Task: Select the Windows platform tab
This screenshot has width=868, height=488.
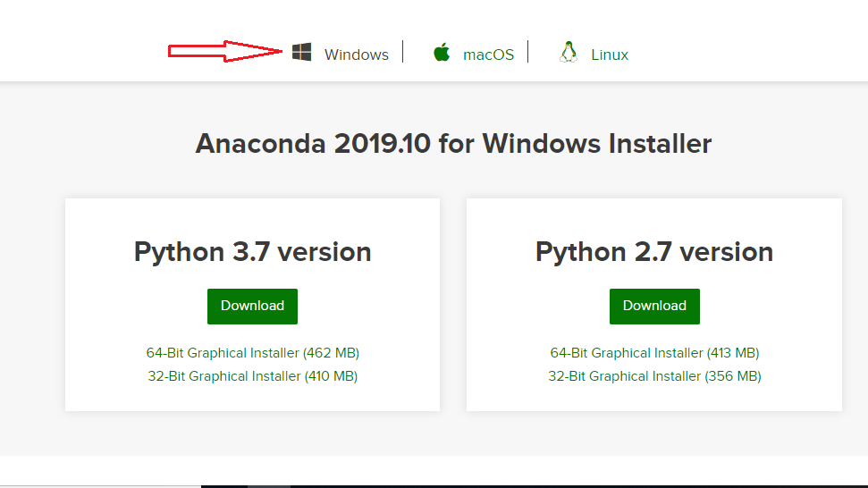Action: [357, 55]
